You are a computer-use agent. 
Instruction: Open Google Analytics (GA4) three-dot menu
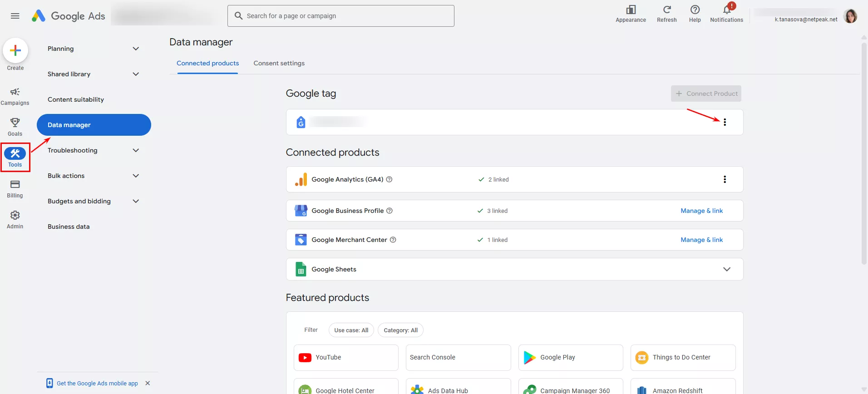point(725,179)
